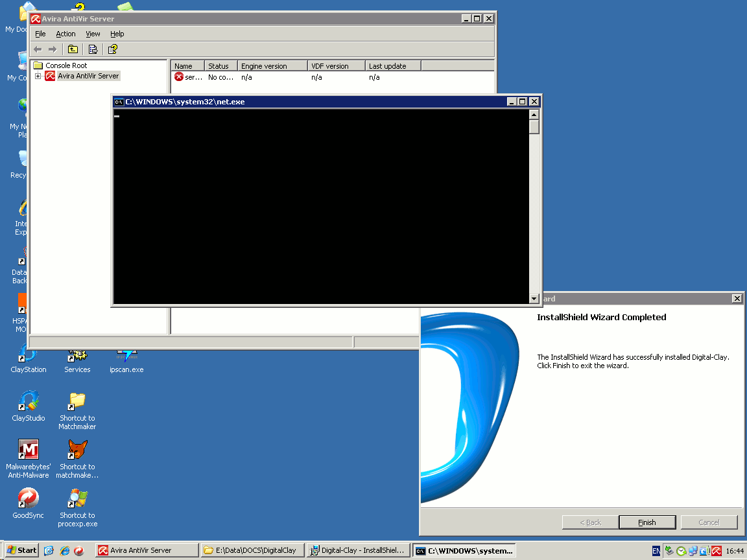Switch to E:\Data\DOCS\DigitalClay taskbar button

click(252, 550)
